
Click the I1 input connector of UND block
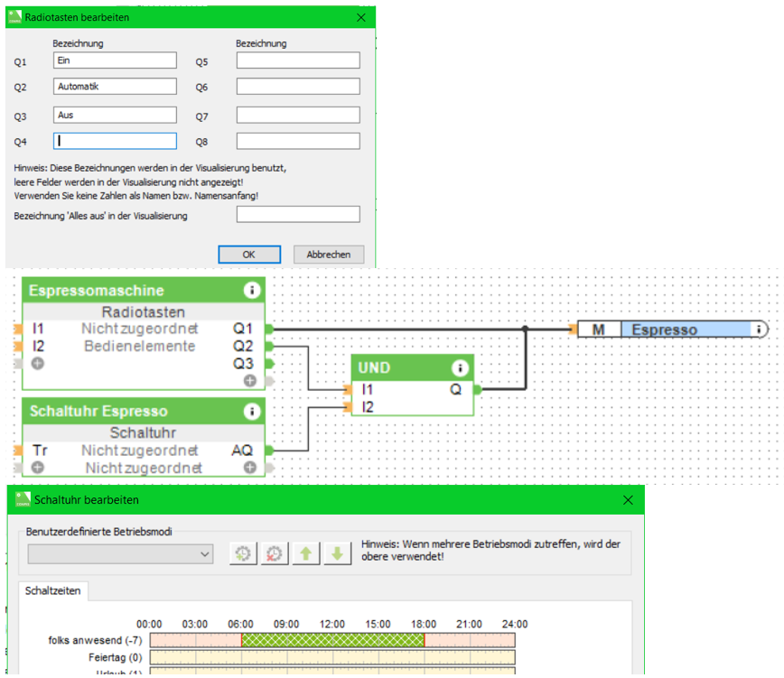point(348,389)
